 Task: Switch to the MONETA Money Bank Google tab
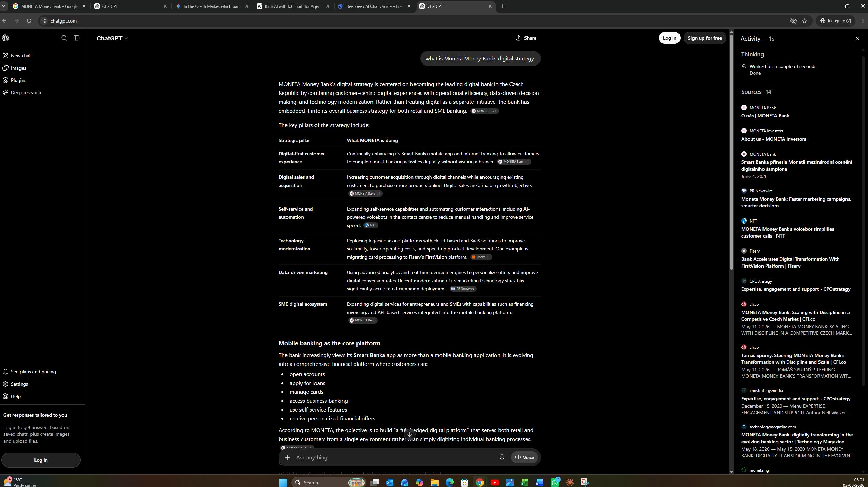[49, 6]
